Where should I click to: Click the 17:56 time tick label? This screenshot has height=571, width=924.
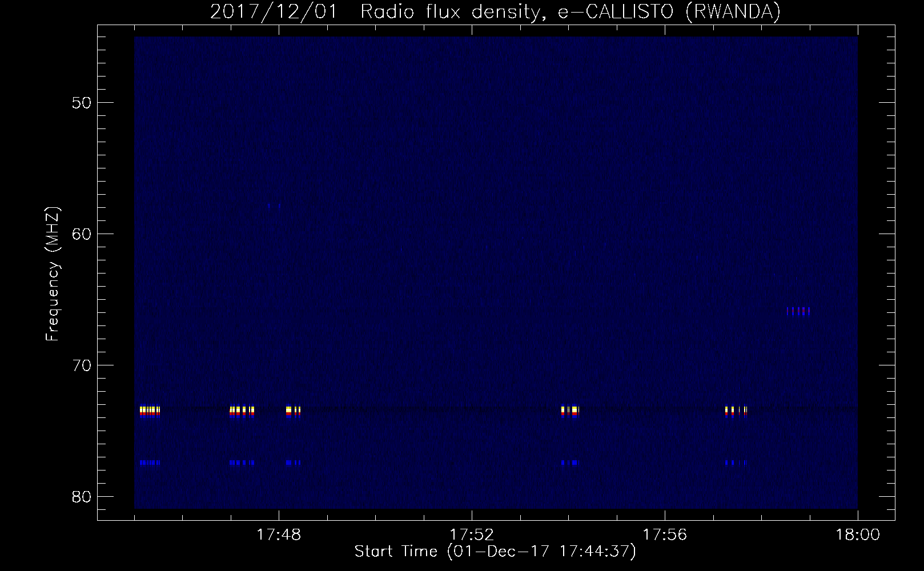[x=665, y=535]
